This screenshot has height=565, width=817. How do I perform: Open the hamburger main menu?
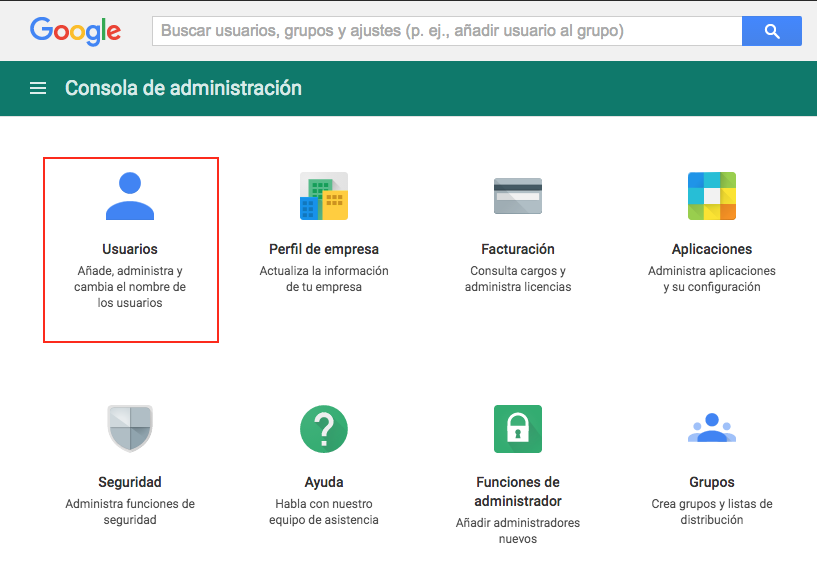pyautogui.click(x=38, y=88)
